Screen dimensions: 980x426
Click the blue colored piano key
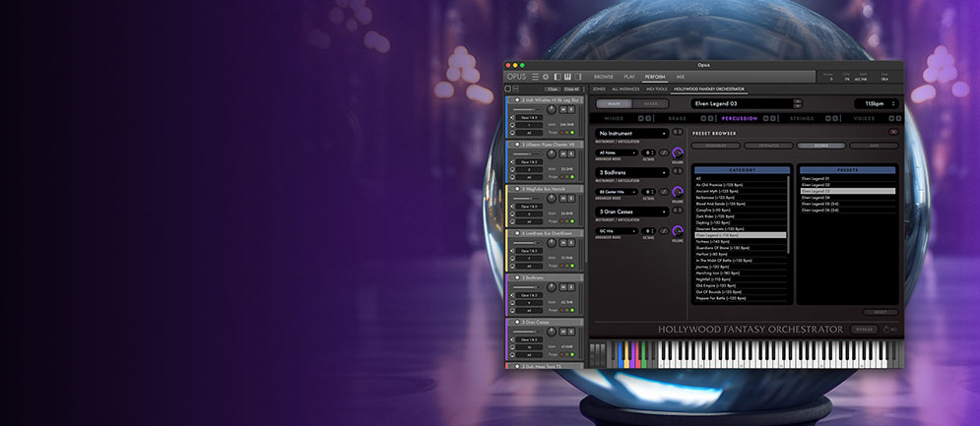(x=620, y=357)
